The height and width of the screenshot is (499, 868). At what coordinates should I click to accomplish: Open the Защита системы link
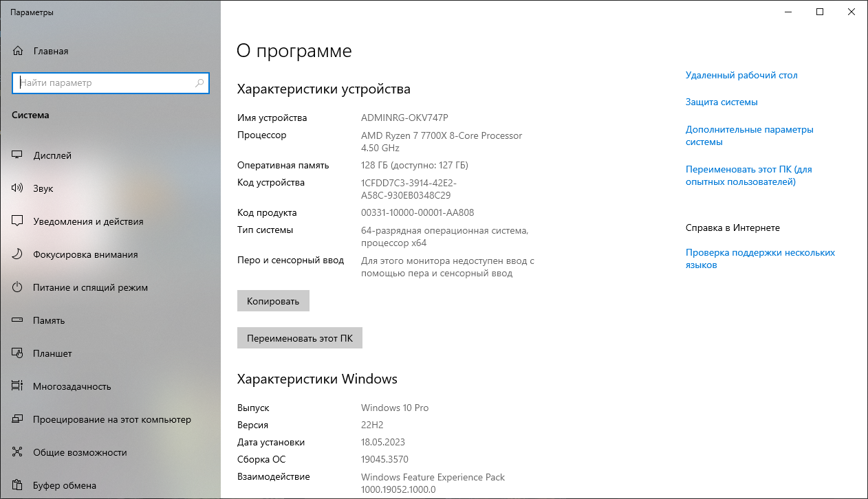click(x=721, y=102)
